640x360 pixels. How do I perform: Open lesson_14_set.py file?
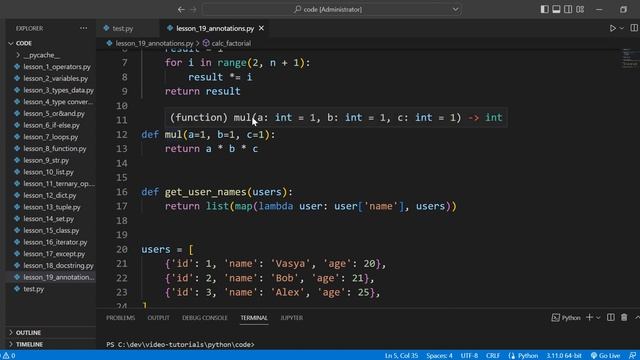[48, 219]
